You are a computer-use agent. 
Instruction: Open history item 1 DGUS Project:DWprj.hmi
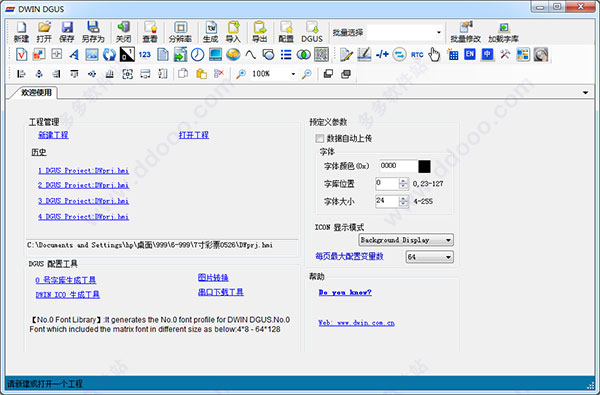tap(83, 170)
